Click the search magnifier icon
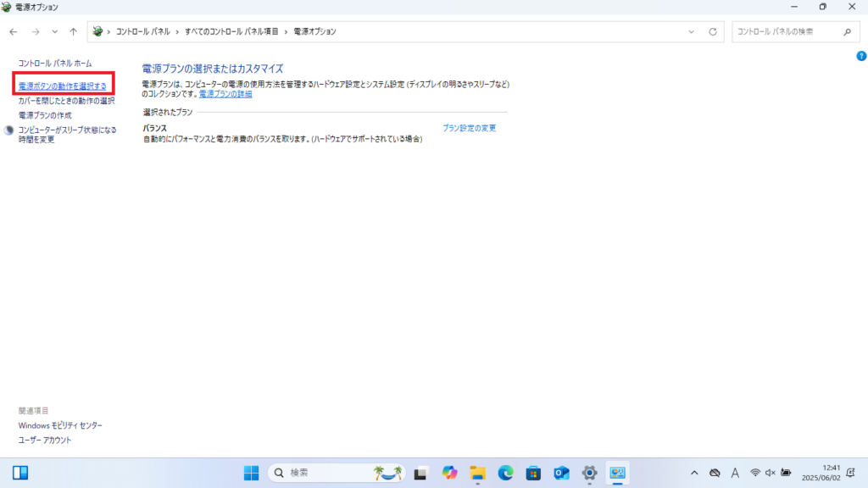 pos(848,32)
